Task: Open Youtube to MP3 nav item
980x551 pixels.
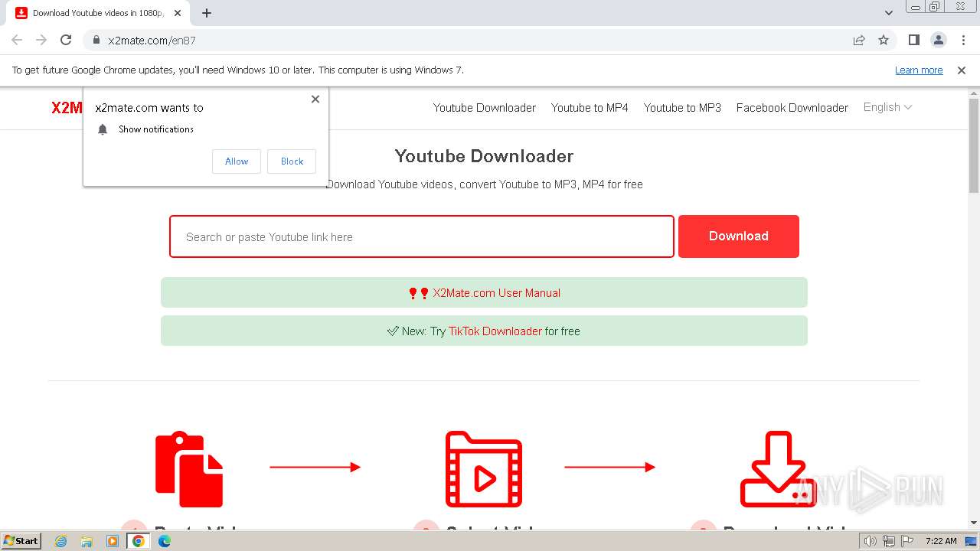Action: pyautogui.click(x=682, y=108)
